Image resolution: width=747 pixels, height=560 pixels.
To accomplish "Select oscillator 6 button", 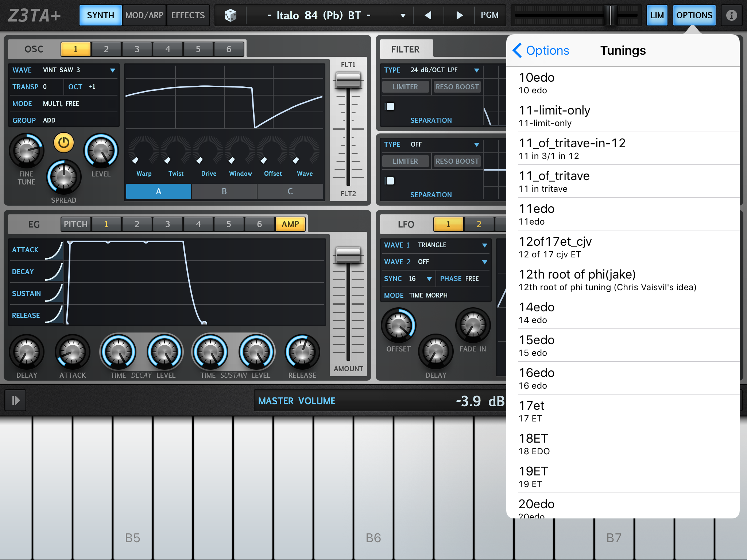I will point(229,49).
